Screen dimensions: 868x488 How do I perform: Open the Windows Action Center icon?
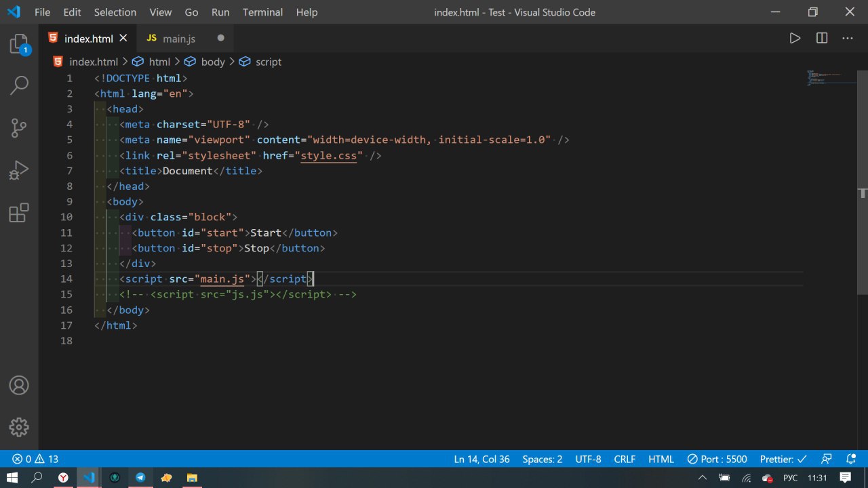coord(844,478)
